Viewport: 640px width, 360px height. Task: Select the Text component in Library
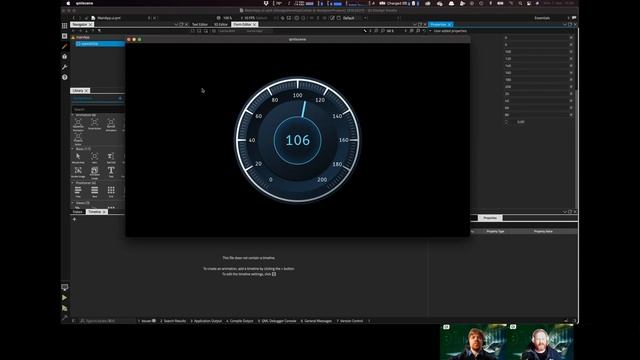[111, 171]
